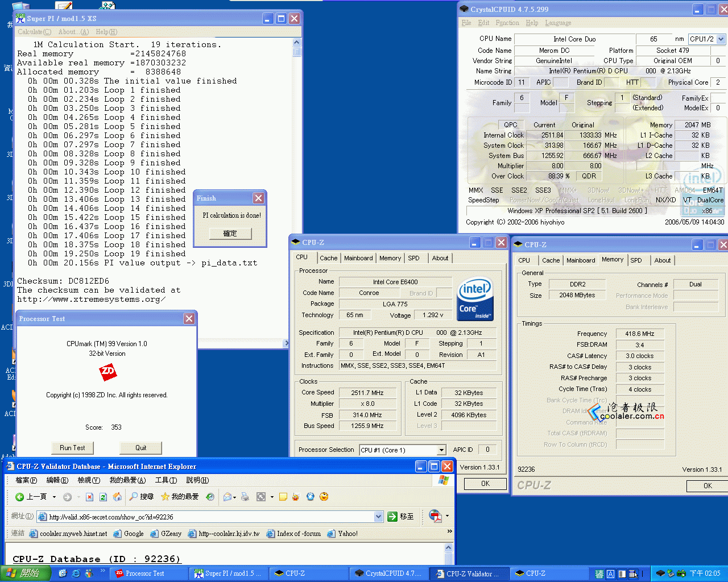Open Search in IE toolbar

pyautogui.click(x=141, y=497)
